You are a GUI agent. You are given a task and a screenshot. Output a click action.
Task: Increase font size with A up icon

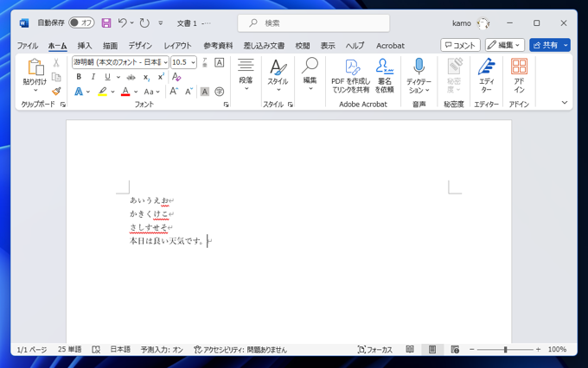coord(174,91)
